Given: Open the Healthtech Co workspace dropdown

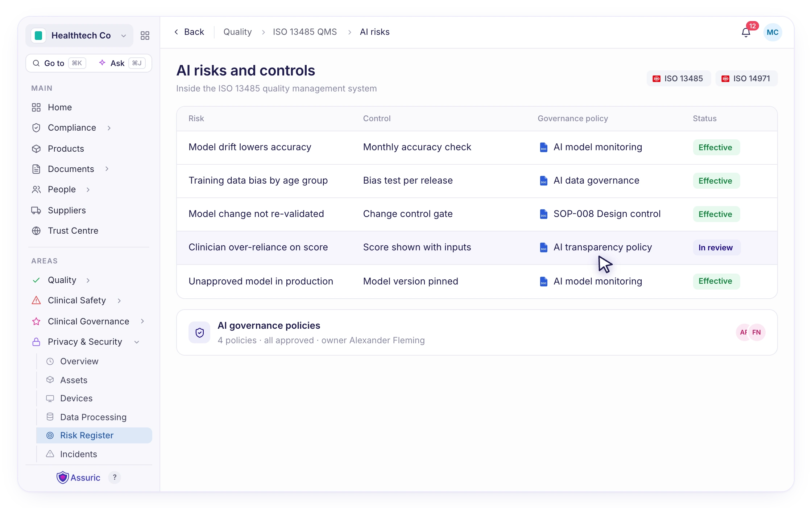Looking at the screenshot, I should [79, 36].
